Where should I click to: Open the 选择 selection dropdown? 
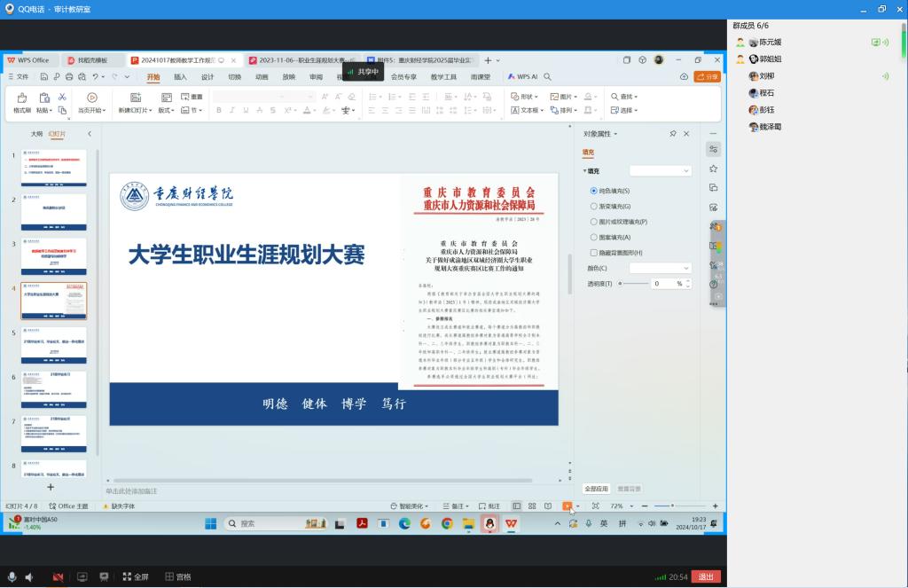point(624,110)
